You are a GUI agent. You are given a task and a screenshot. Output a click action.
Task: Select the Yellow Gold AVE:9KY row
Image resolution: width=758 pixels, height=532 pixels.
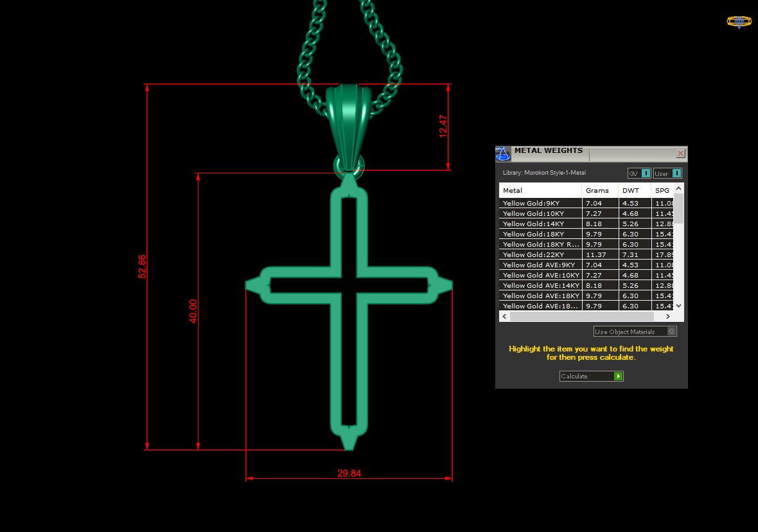tap(586, 265)
